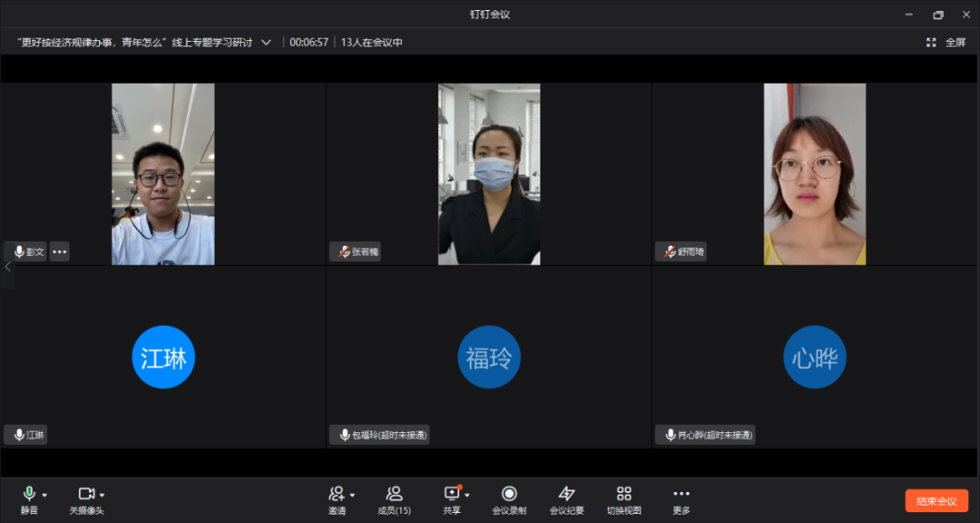Enter fullscreen with the 全屏 button

946,42
